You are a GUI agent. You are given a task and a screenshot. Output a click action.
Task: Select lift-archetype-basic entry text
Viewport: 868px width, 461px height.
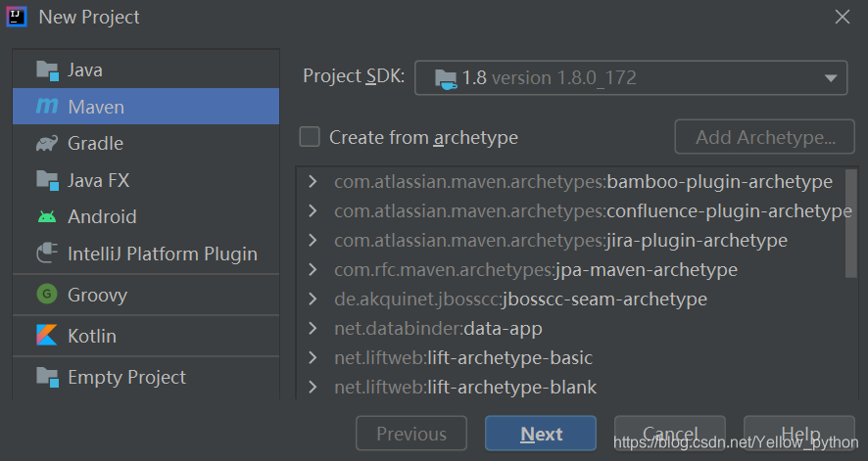463,357
